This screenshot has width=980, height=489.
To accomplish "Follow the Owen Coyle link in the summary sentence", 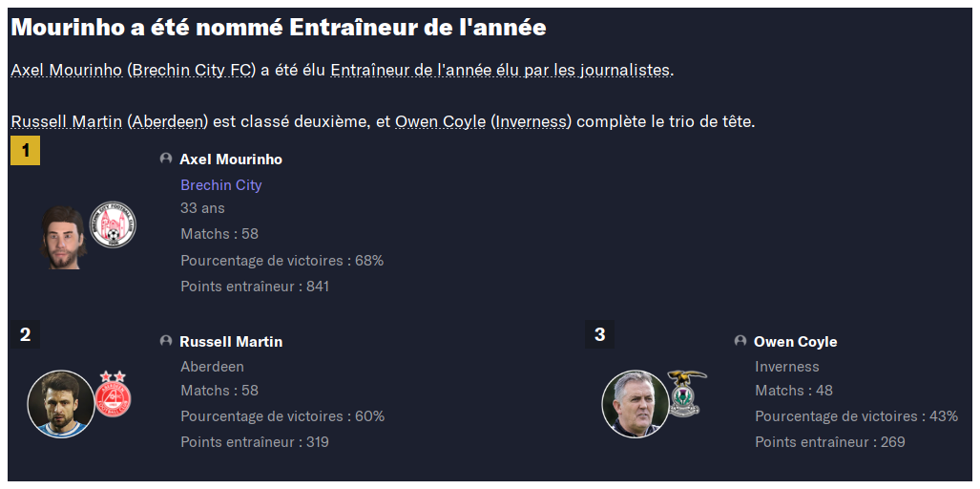I will [440, 121].
